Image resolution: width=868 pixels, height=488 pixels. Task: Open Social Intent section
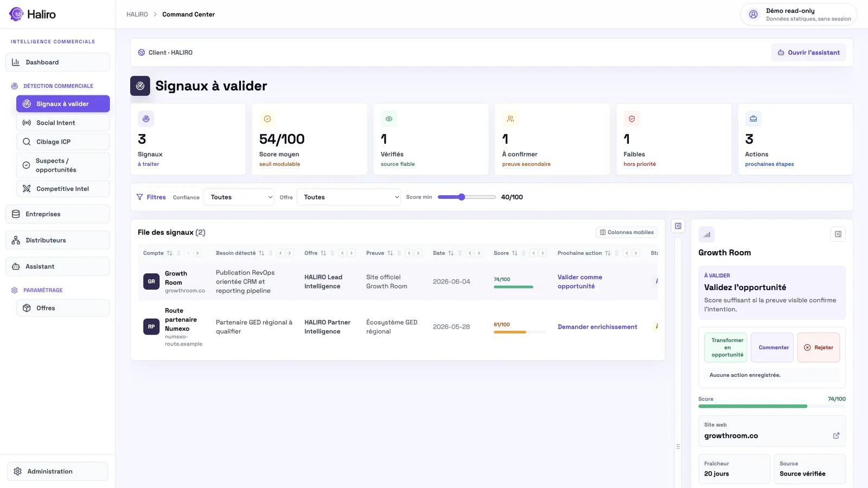pos(63,123)
